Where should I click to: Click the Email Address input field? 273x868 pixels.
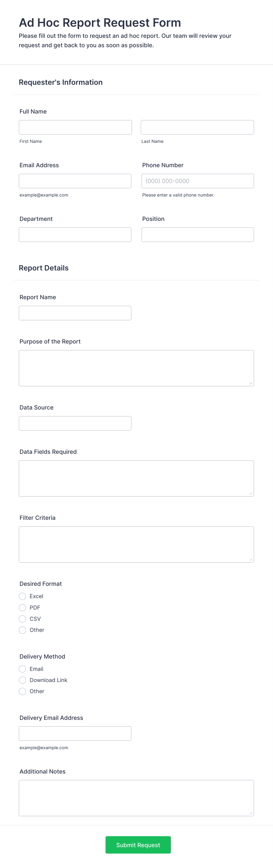pos(75,181)
